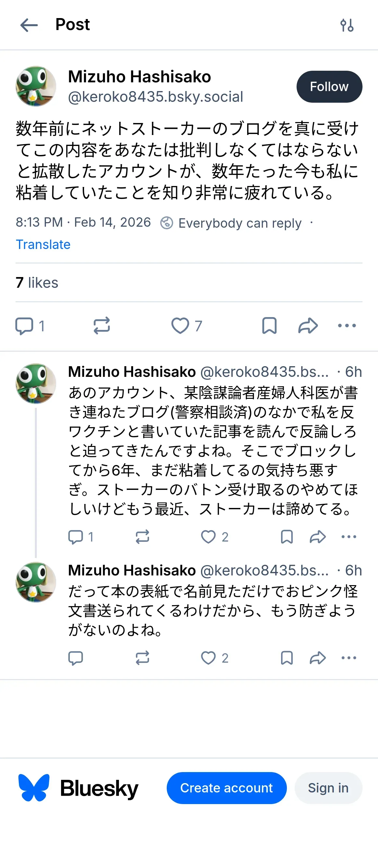Repost the main post
This screenshot has height=868, width=378.
click(101, 326)
